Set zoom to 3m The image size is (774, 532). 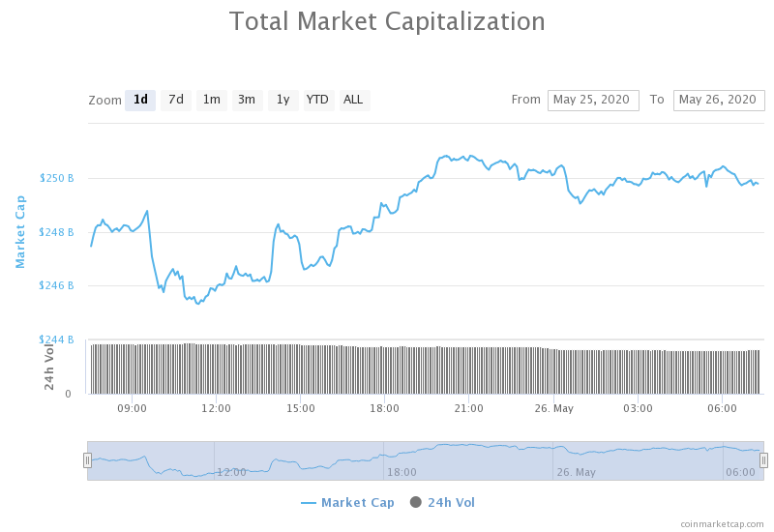[247, 101]
